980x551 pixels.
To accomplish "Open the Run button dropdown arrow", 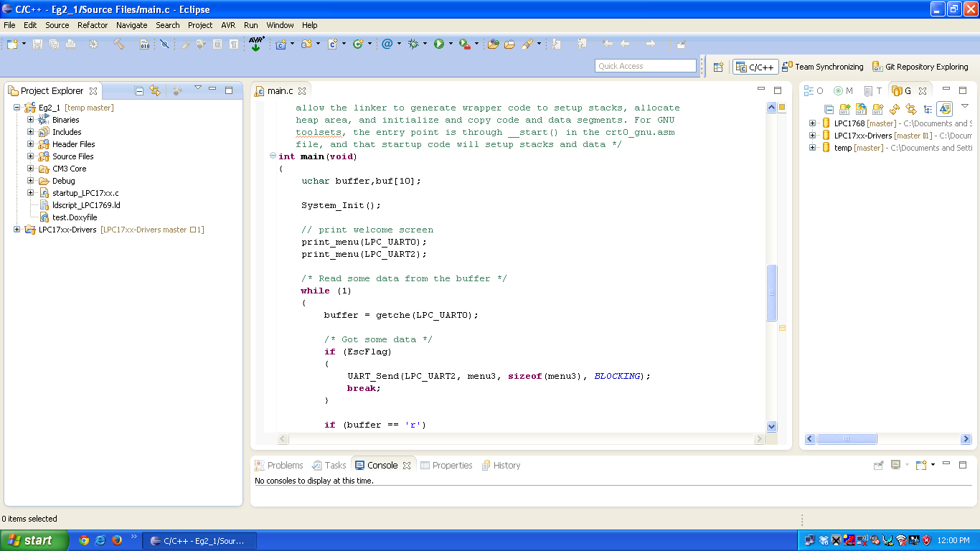I will click(451, 44).
